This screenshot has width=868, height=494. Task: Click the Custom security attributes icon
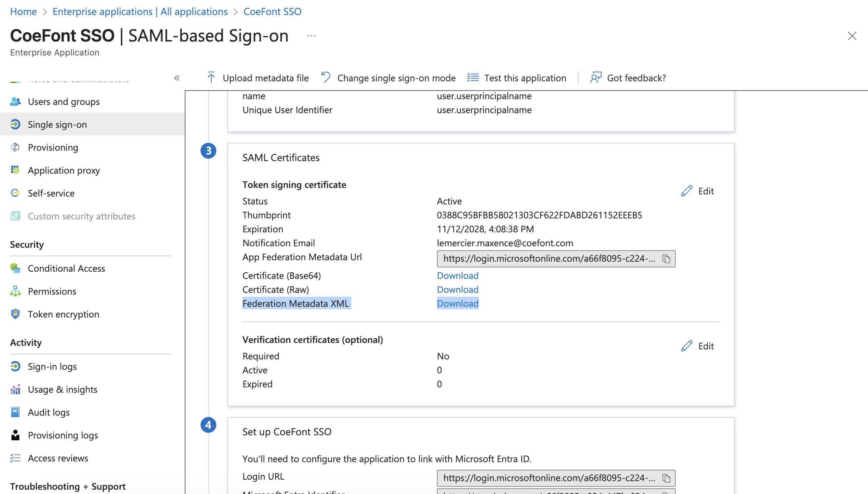tap(15, 216)
